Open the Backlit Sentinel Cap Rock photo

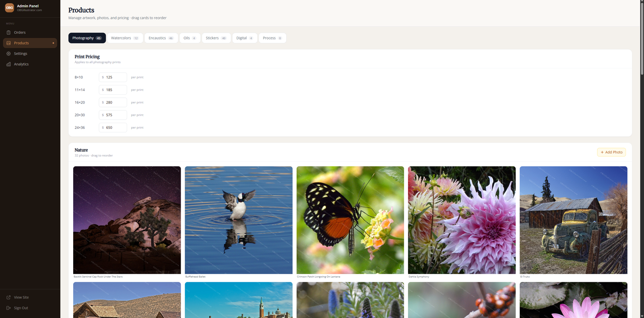(x=127, y=220)
